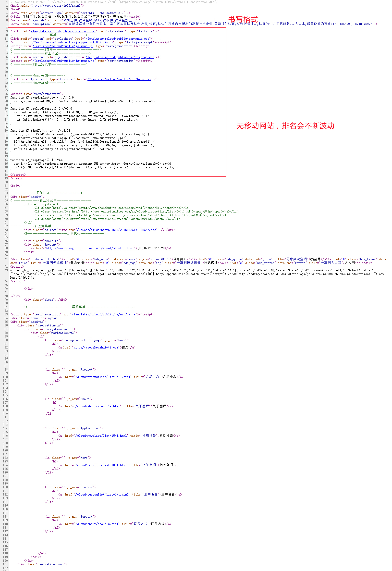Open the cloud.css stylesheet link
392x571 pixels.
pyautogui.click(x=63, y=31)
